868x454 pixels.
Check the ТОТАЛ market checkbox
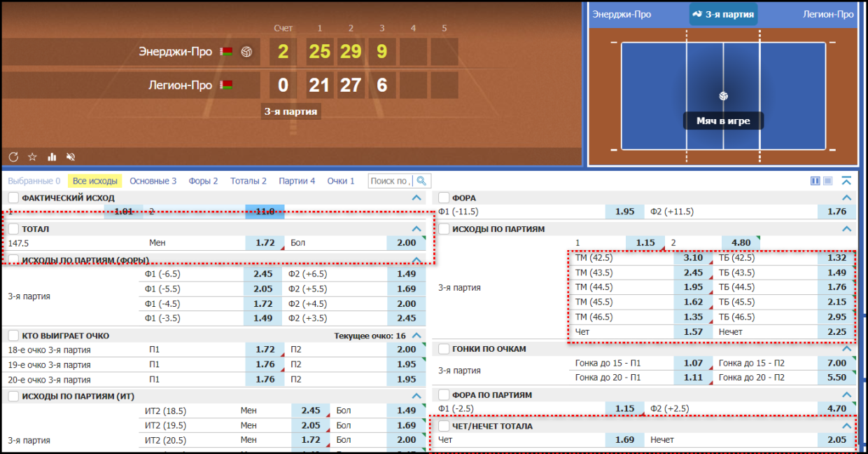(13, 229)
